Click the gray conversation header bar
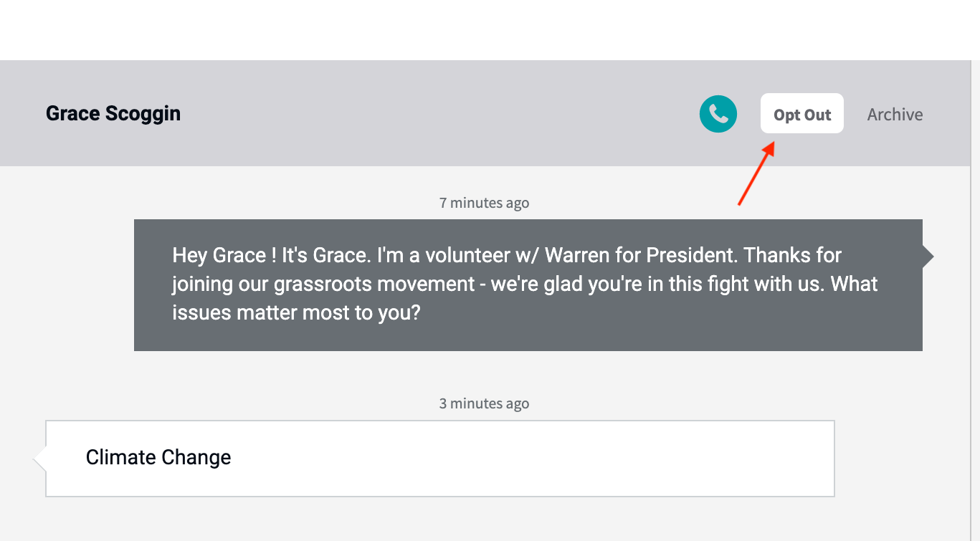Screen dimensions: 980x541 pyautogui.click(x=490, y=113)
